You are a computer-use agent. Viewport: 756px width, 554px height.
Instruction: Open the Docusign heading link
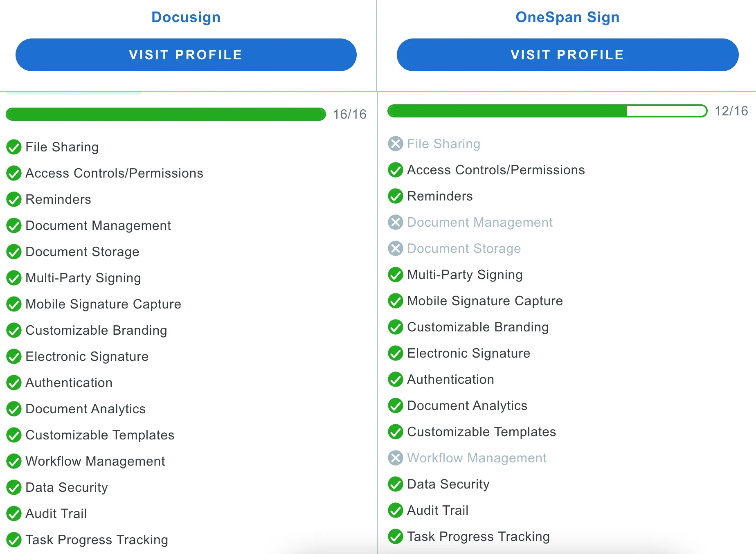pyautogui.click(x=186, y=17)
